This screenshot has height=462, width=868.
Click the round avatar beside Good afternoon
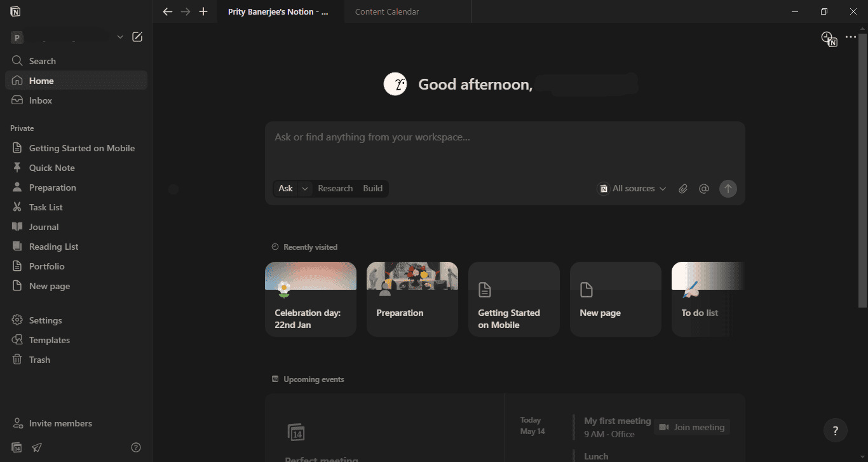coord(395,84)
